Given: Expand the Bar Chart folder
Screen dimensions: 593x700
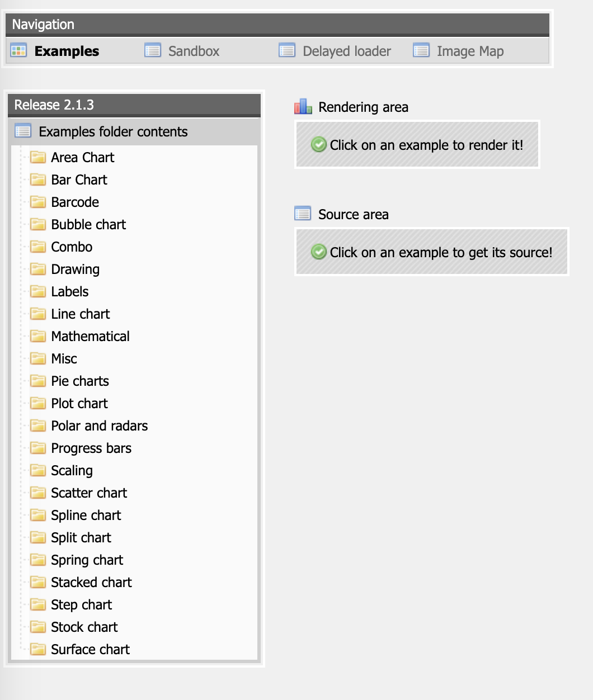Looking at the screenshot, I should point(79,179).
